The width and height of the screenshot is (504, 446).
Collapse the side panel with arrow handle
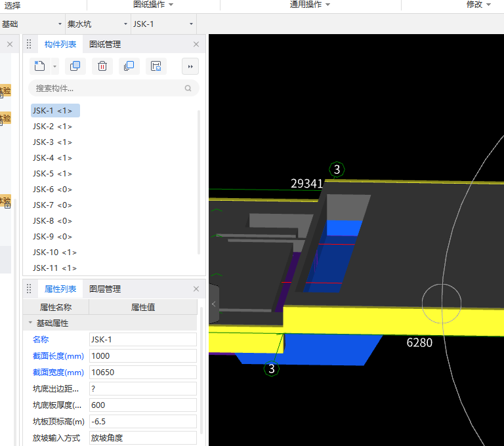(x=214, y=304)
